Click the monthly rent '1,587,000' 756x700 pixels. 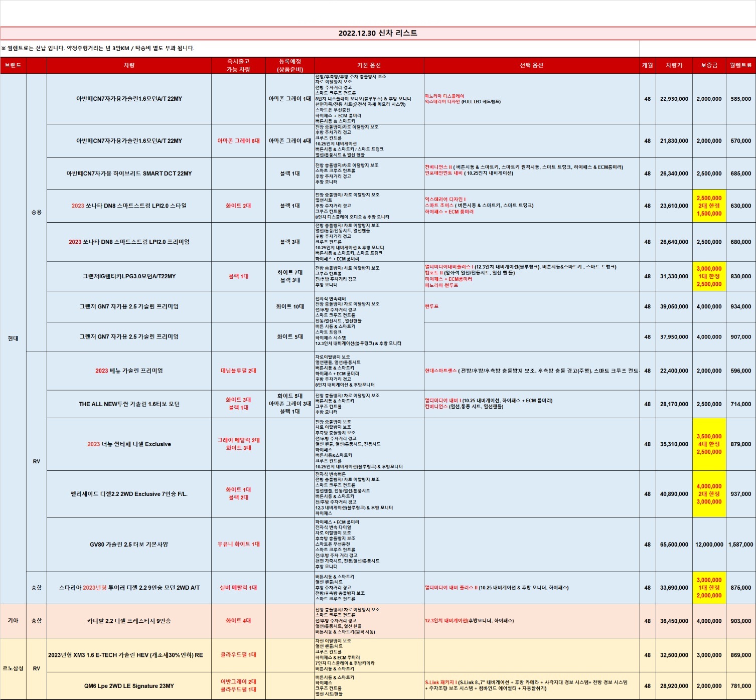pos(741,545)
